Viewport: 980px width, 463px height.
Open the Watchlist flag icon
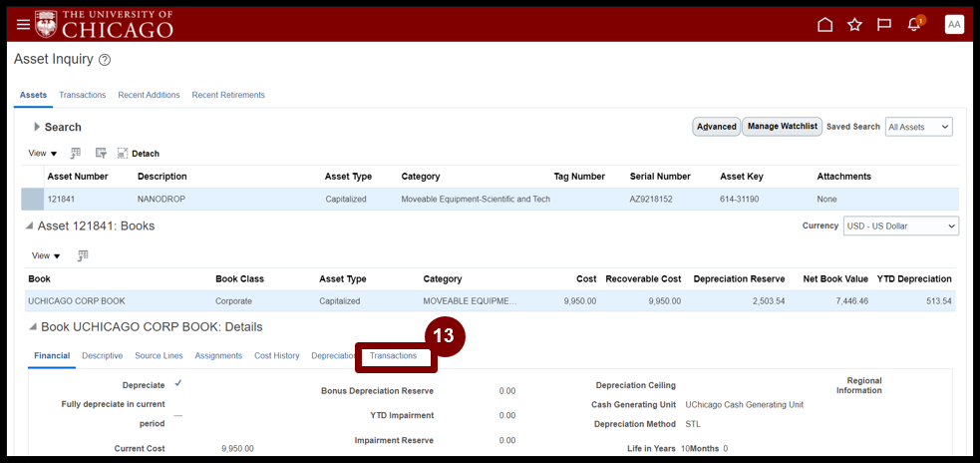pos(883,24)
